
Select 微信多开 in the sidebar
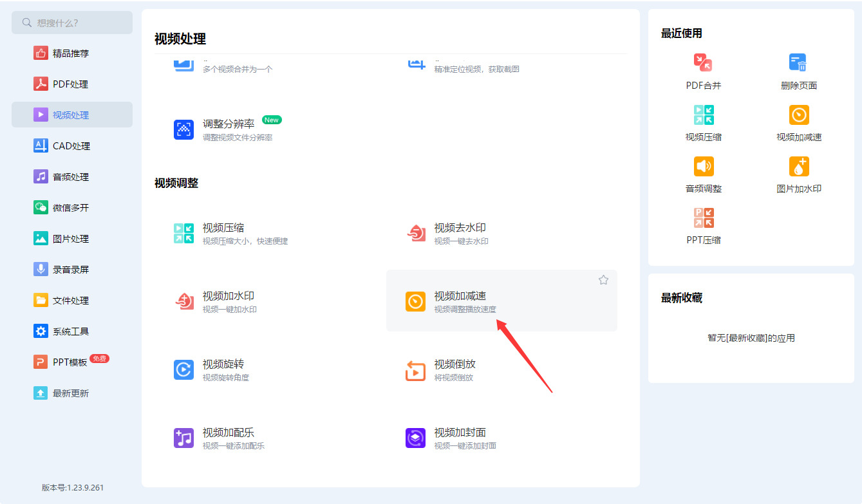(72, 208)
